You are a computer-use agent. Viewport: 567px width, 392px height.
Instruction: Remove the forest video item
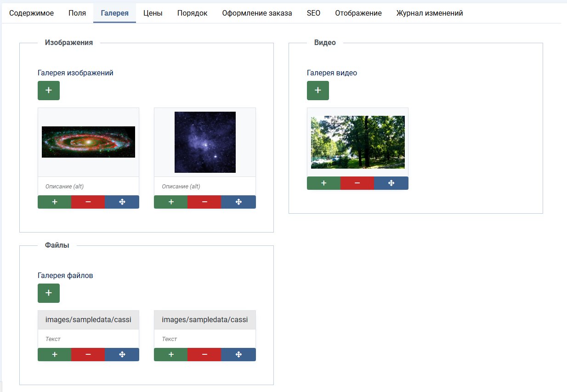357,183
